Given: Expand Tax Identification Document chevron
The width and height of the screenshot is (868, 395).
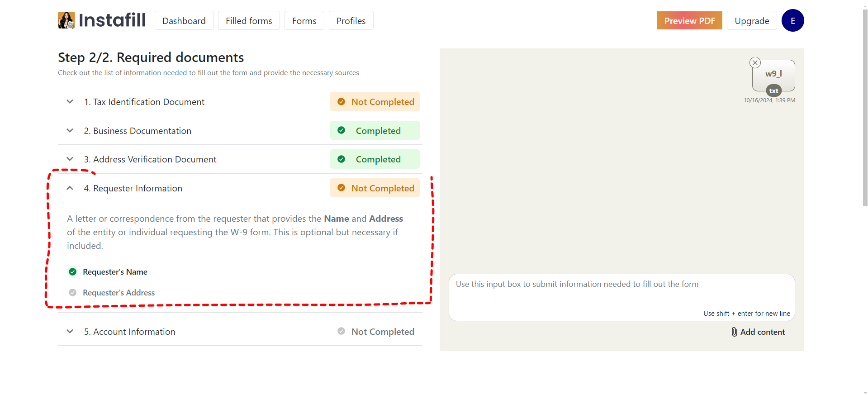Looking at the screenshot, I should pyautogui.click(x=70, y=102).
